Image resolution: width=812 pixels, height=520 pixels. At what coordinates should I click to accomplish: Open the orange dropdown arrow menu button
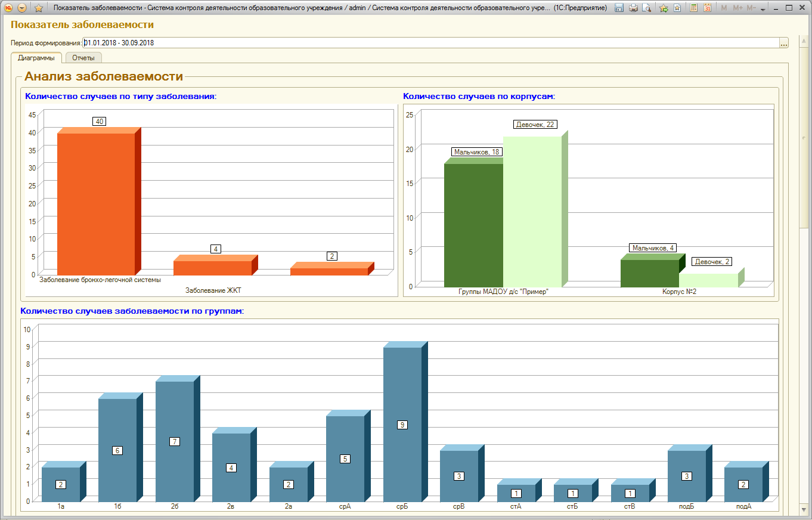pos(22,8)
